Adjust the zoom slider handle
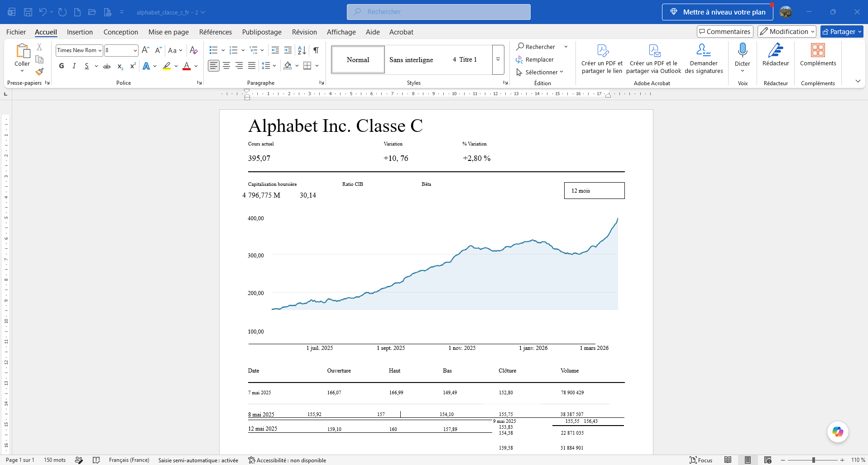 click(813, 460)
